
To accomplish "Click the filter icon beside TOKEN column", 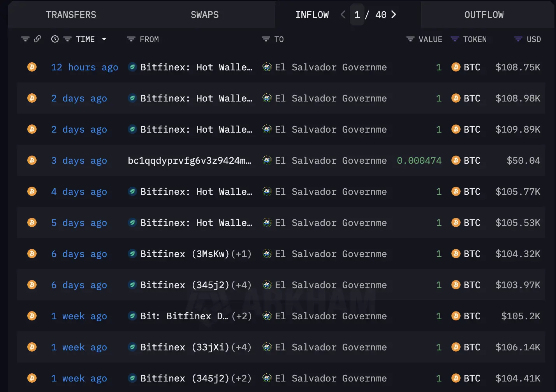I will click(x=454, y=39).
